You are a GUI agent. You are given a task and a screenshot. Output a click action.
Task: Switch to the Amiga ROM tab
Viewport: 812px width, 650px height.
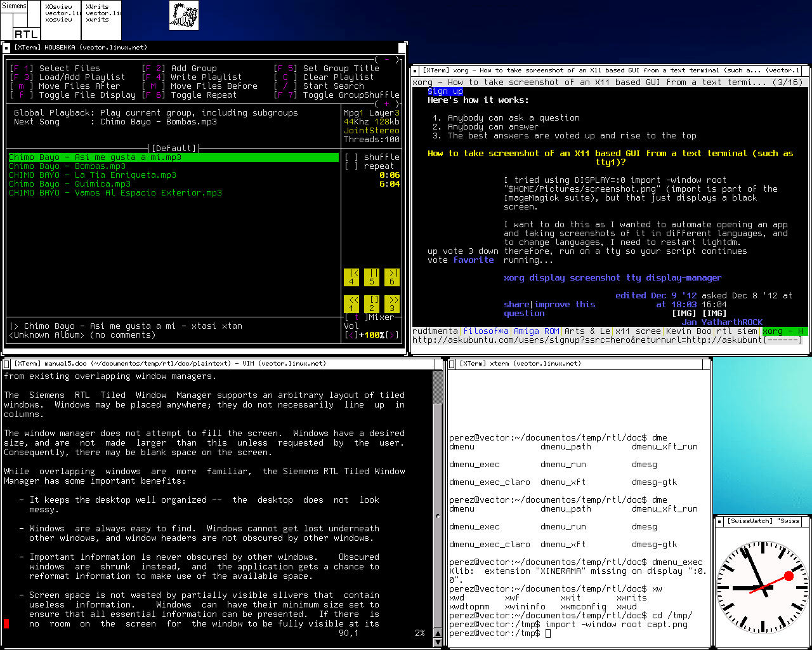tap(536, 331)
